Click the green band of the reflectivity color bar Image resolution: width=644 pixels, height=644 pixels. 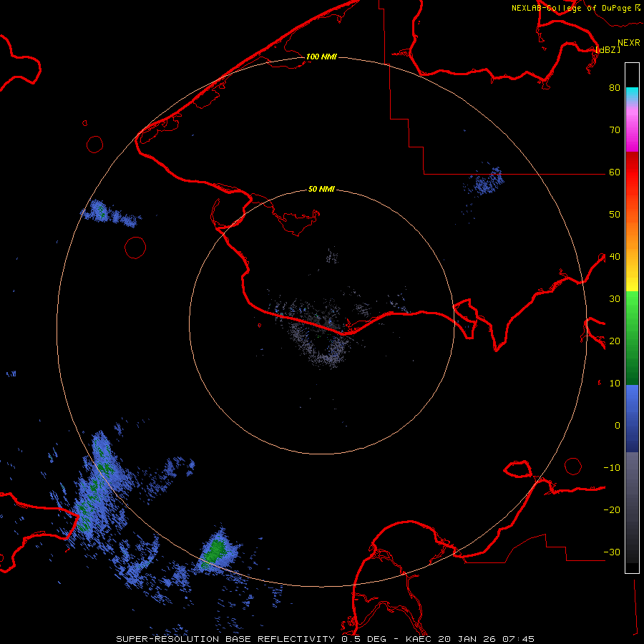(632, 338)
